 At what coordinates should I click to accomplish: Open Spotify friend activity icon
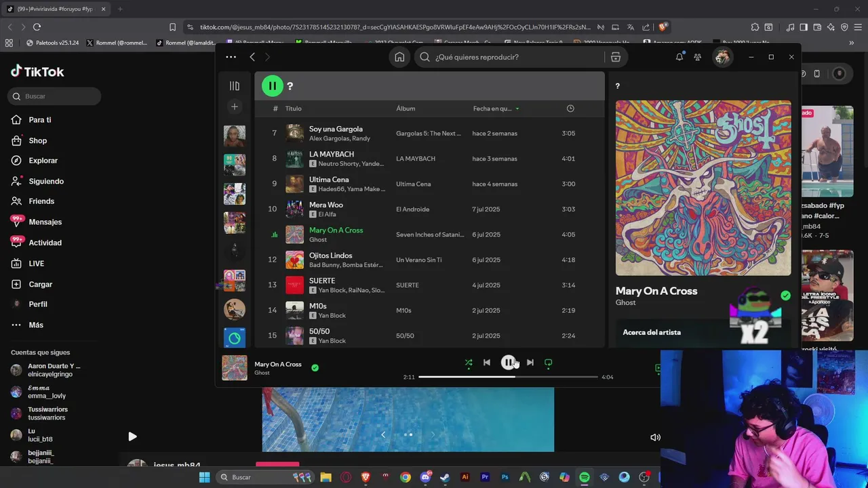tap(697, 57)
